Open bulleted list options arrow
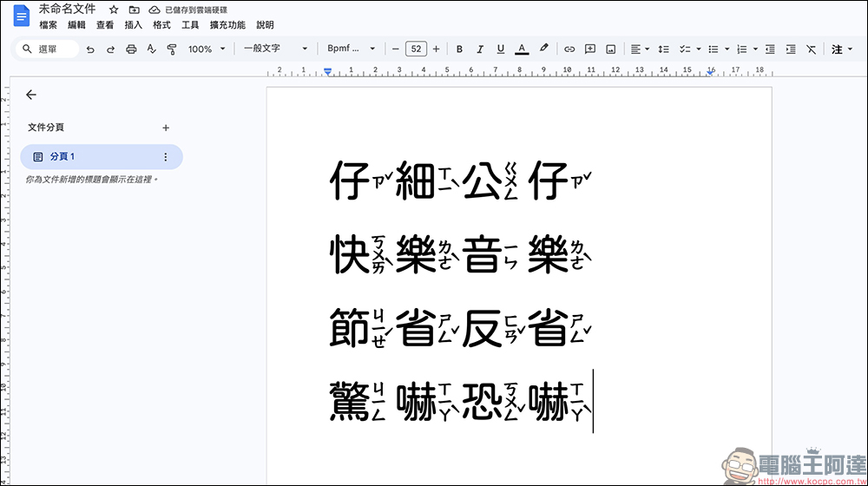Viewport: 868px width, 486px height. 727,49
